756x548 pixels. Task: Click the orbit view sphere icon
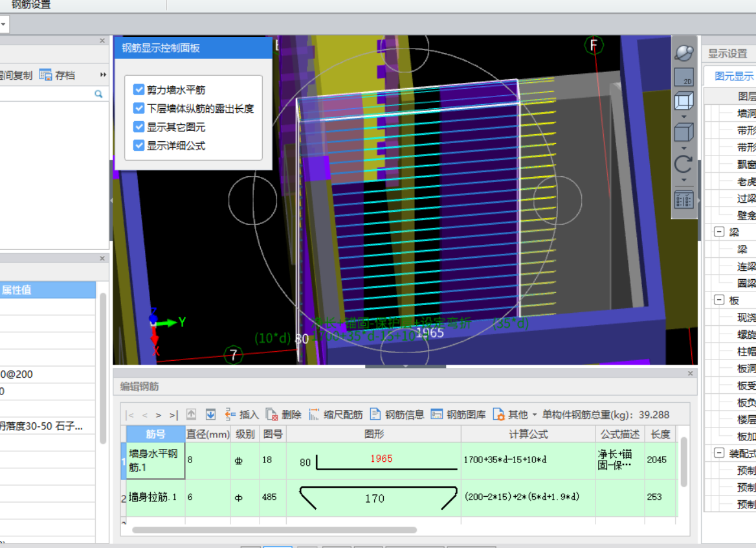[684, 52]
